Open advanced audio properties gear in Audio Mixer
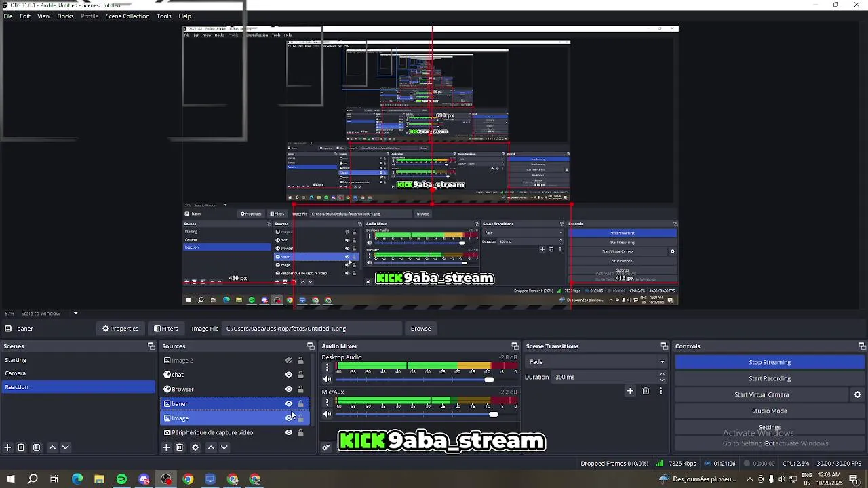 (326, 447)
